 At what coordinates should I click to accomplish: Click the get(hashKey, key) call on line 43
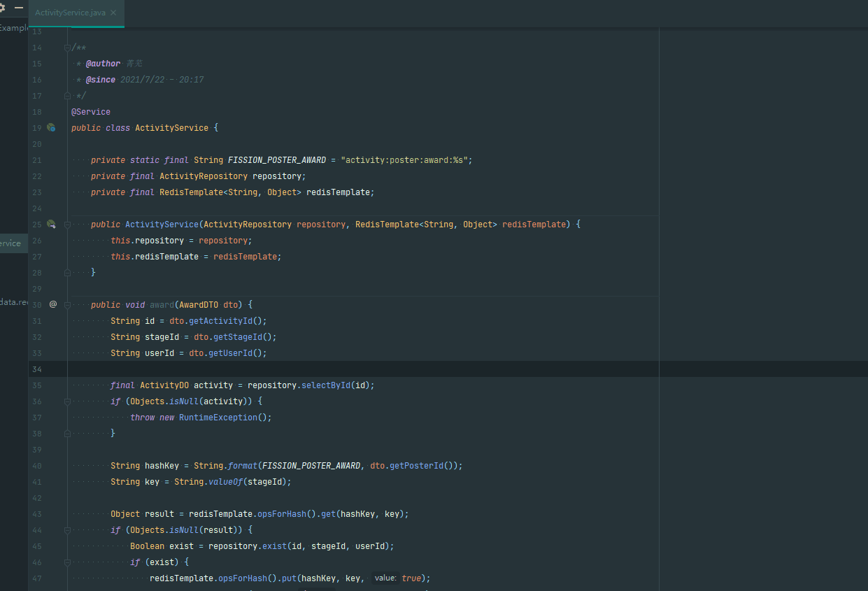(362, 514)
